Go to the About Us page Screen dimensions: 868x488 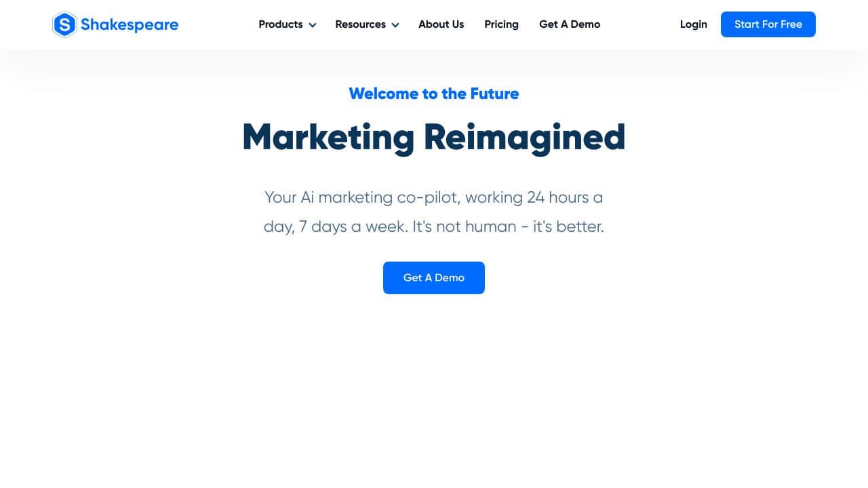[441, 24]
